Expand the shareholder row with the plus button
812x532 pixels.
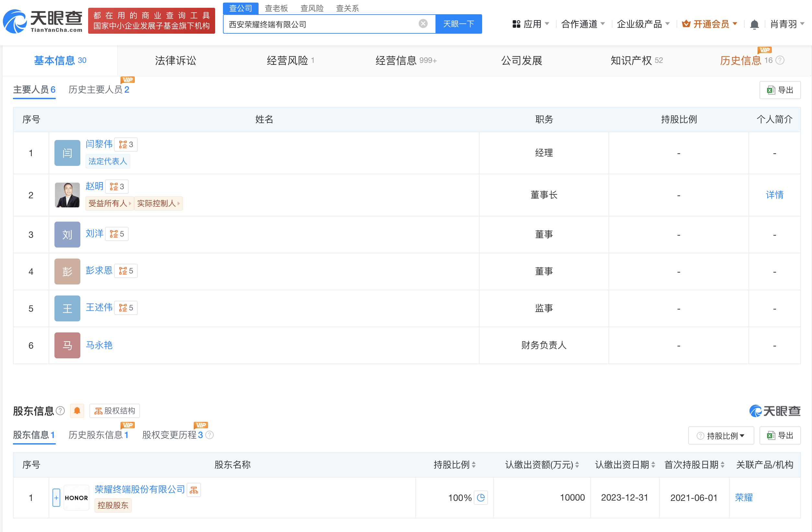point(56,498)
